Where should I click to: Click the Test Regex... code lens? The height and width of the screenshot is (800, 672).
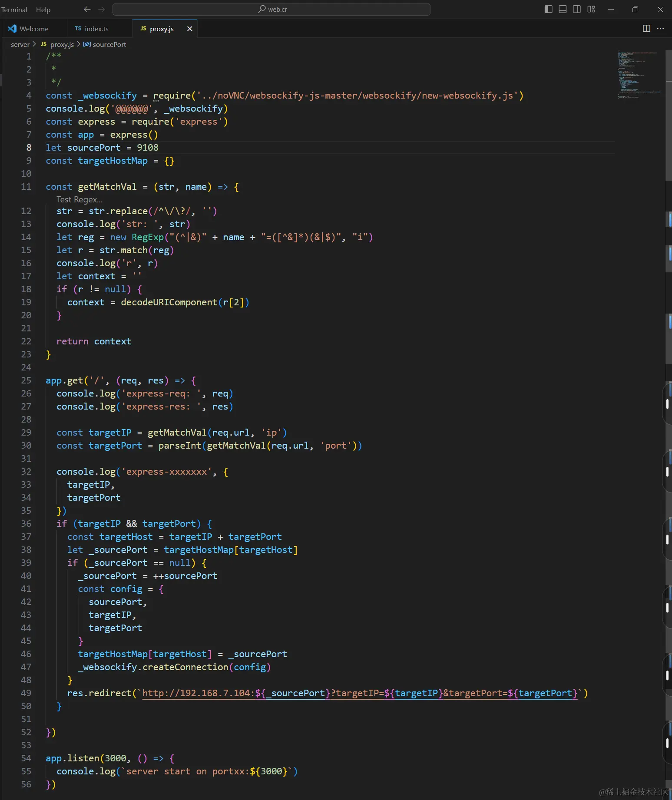(79, 199)
